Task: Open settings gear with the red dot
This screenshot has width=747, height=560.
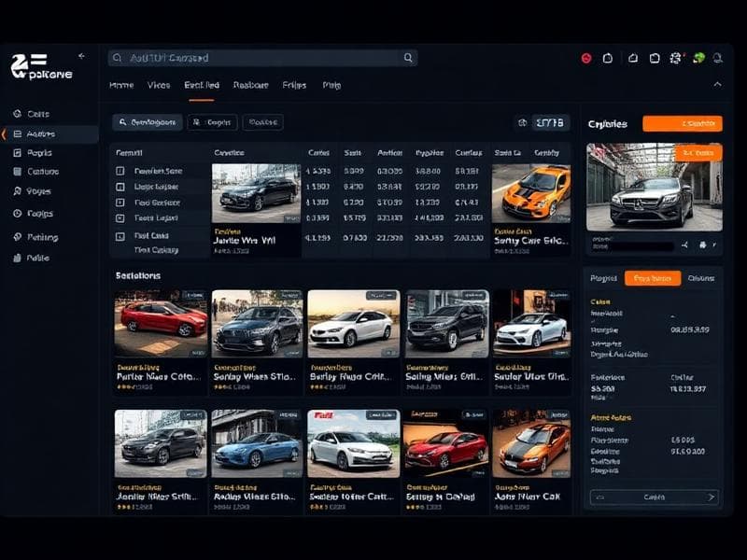Action: (675, 58)
